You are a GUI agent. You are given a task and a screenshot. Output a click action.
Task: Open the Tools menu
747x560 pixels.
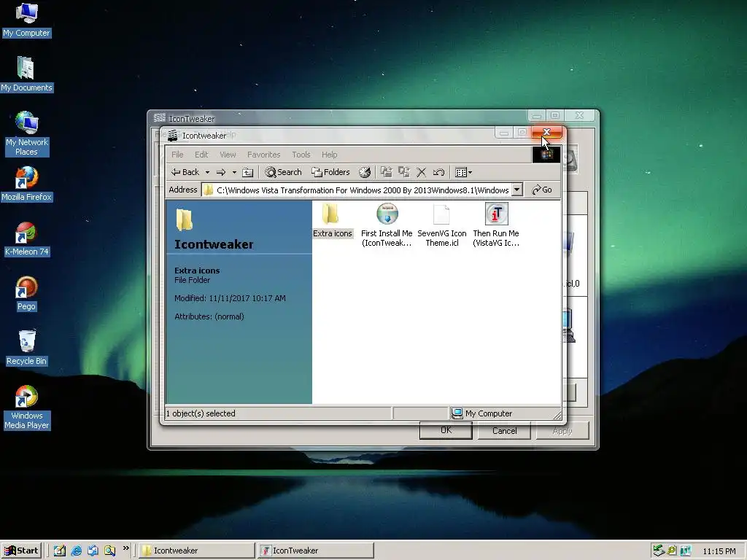(x=301, y=155)
